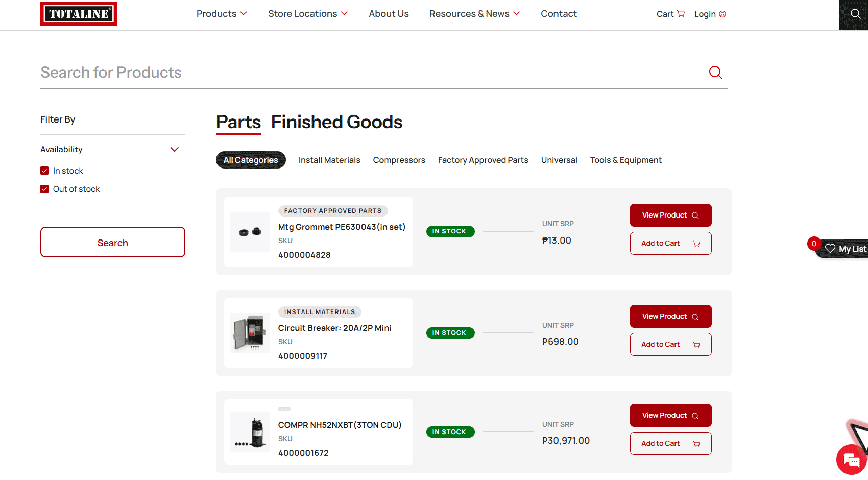This screenshot has height=480, width=868.
Task: Expand the Store Locations dropdown
Action: tap(307, 14)
